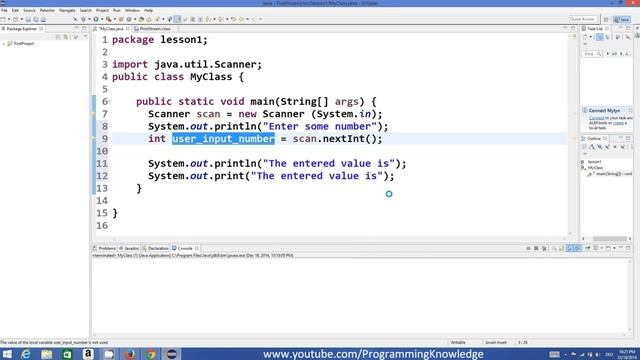Open Internet Explorer from taskbar
This screenshot has height=360, width=640.
coord(26,354)
